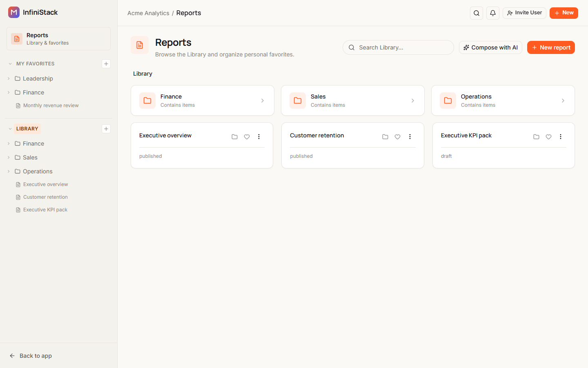This screenshot has height=368, width=588.
Task: Open Customer retention in sidebar tree
Action: pos(45,197)
